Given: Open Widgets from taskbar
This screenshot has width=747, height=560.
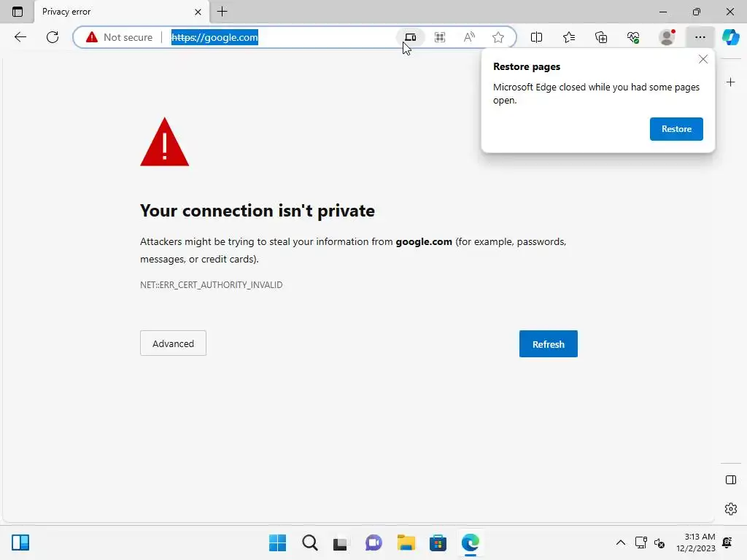Looking at the screenshot, I should [x=20, y=542].
